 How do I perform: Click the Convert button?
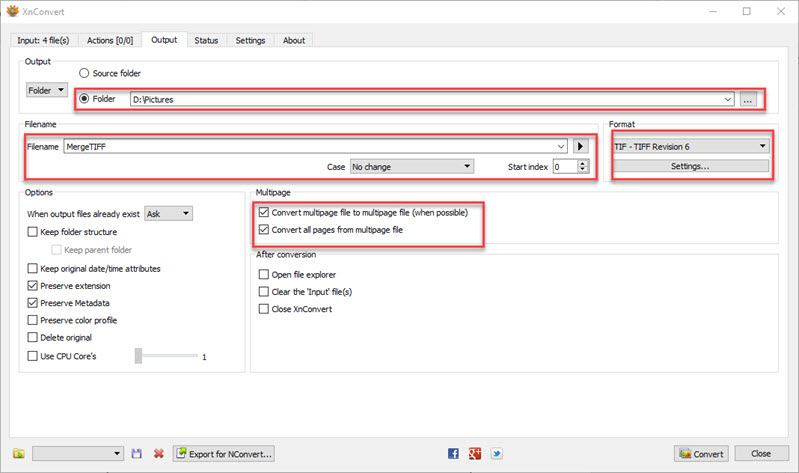click(x=701, y=454)
